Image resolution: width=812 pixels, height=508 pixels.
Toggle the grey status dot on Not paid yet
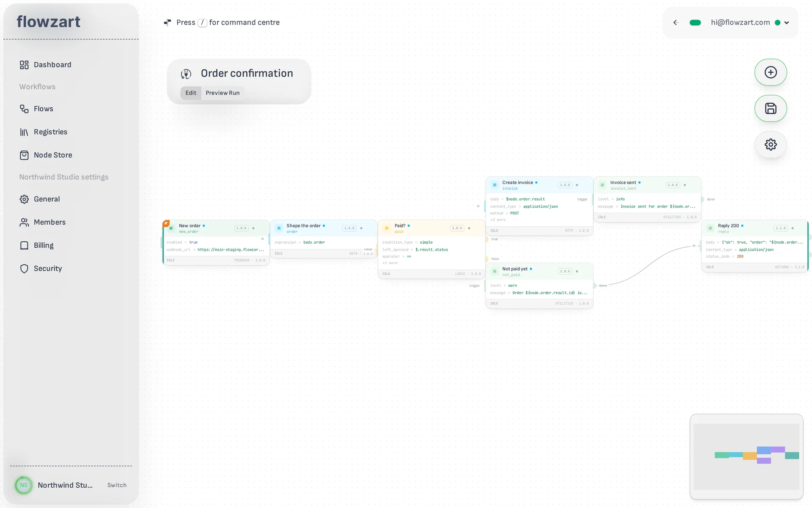pos(577,271)
